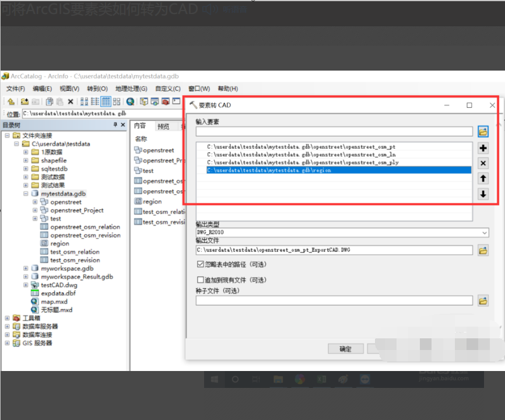Viewport: 505px width, 420px height.
Task: Collapse the C:\userdata\testdata node
Action: 16,143
